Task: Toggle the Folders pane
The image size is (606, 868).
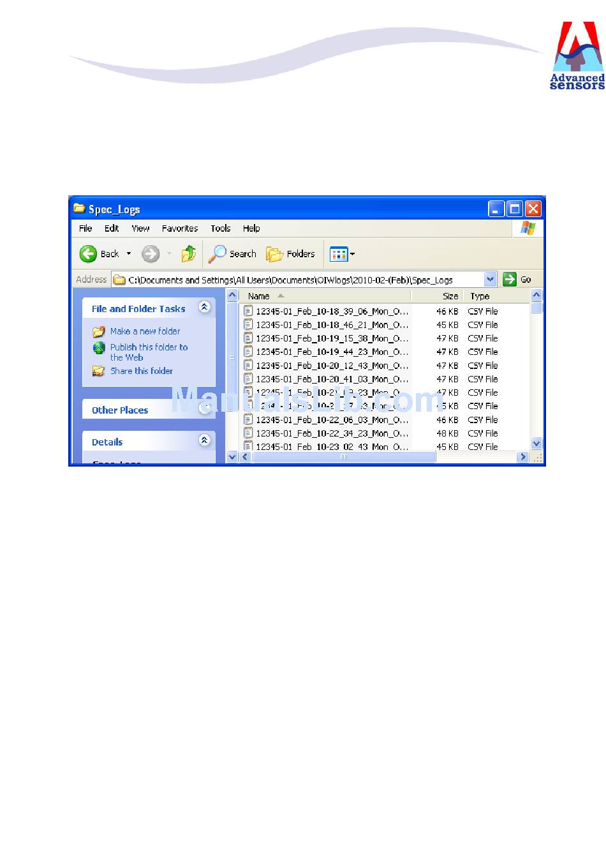Action: (291, 254)
